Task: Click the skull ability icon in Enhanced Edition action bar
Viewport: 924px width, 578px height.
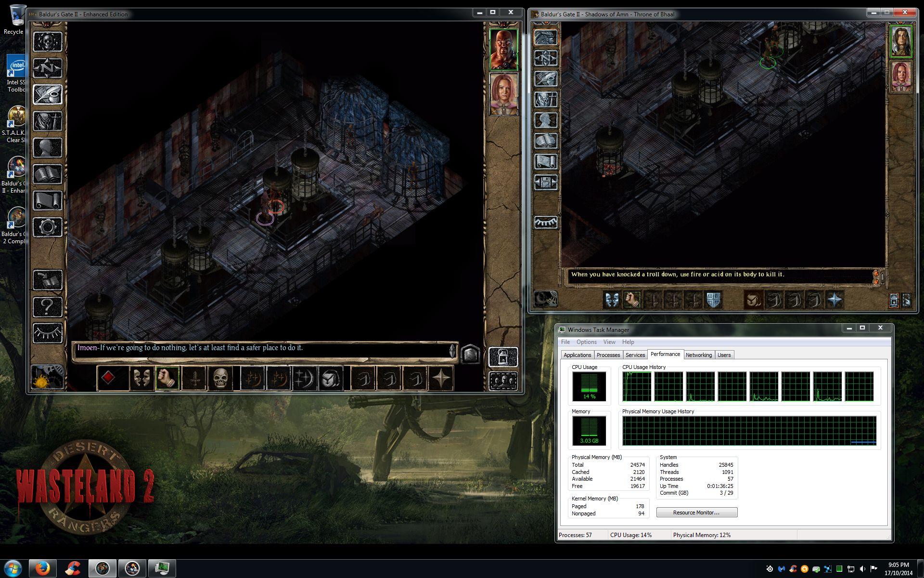Action: 220,378
